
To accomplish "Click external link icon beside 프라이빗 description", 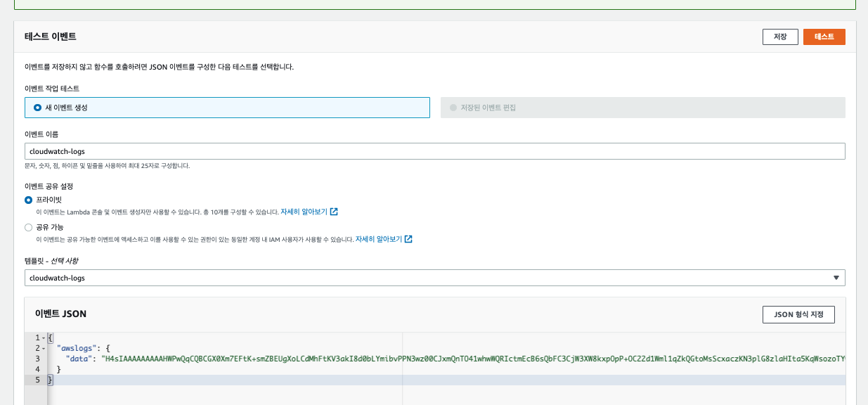I will [x=334, y=212].
